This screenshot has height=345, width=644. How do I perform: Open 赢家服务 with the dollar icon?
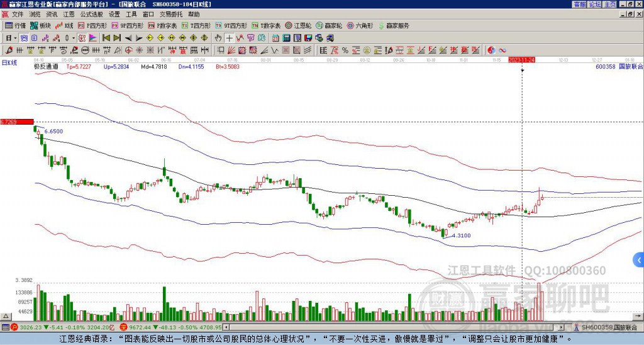tap(394, 25)
